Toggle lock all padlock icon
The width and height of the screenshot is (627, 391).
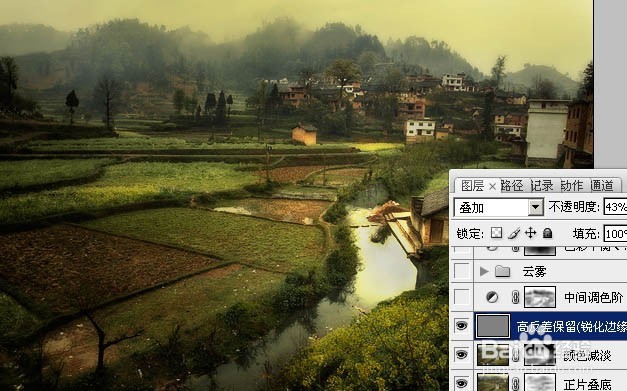(547, 233)
